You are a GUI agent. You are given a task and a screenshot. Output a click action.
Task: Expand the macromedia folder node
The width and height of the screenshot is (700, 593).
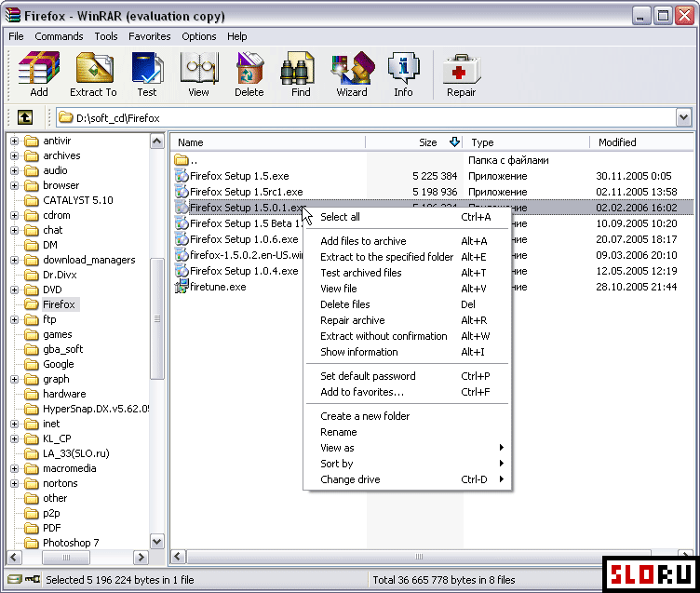[x=14, y=468]
